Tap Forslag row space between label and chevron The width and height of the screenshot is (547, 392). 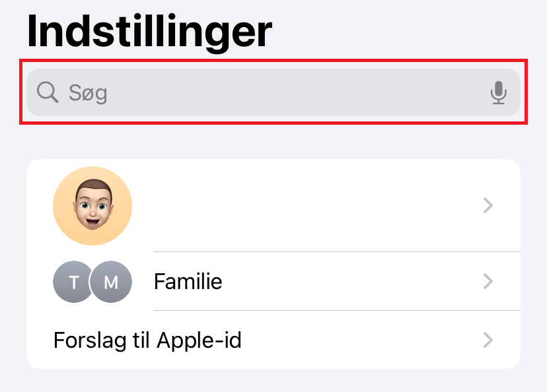point(363,341)
